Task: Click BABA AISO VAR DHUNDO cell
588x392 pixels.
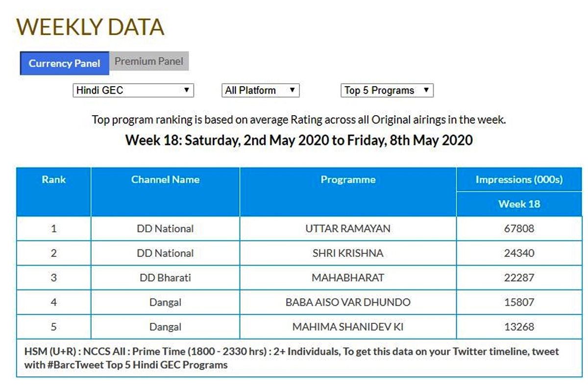Action: click(348, 302)
